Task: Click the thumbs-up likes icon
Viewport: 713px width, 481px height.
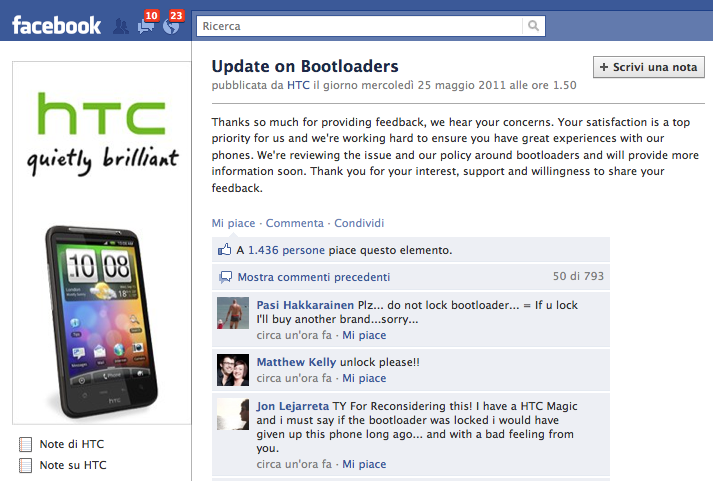Action: (225, 250)
